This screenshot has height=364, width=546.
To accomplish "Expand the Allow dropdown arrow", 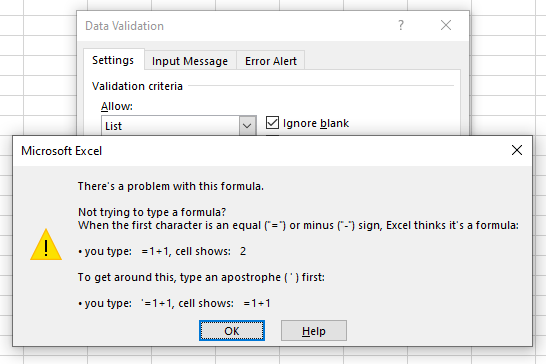I will click(x=247, y=125).
